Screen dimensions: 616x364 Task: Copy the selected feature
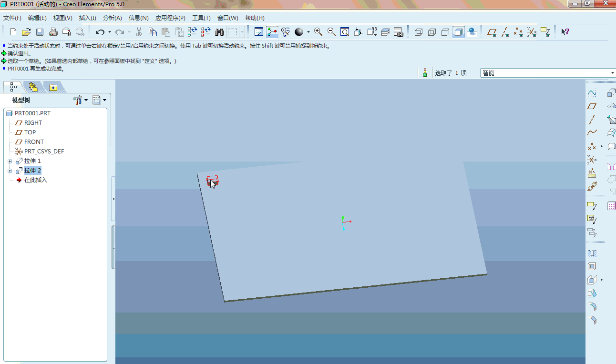153,32
